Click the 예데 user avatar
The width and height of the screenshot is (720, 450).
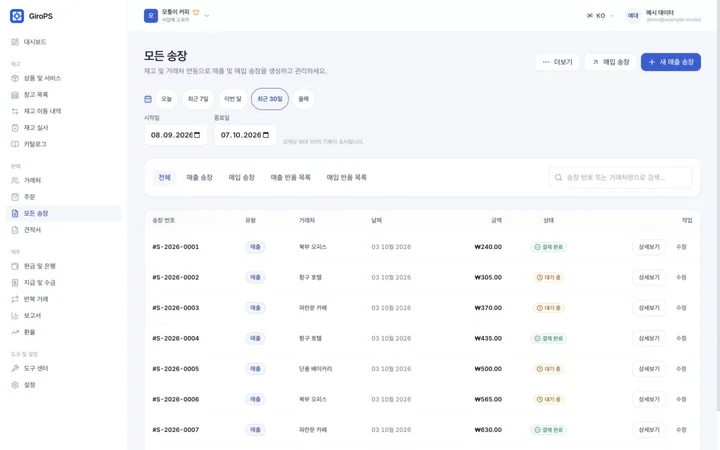tap(633, 16)
